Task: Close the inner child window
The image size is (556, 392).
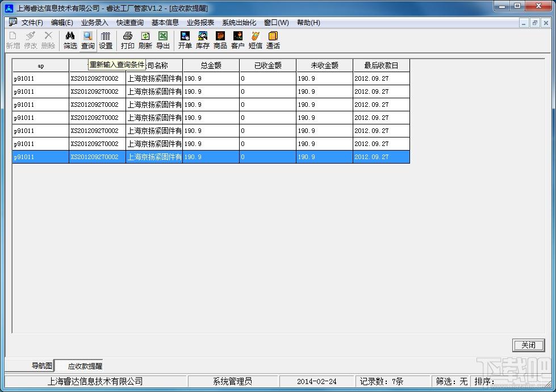Action: click(546, 23)
